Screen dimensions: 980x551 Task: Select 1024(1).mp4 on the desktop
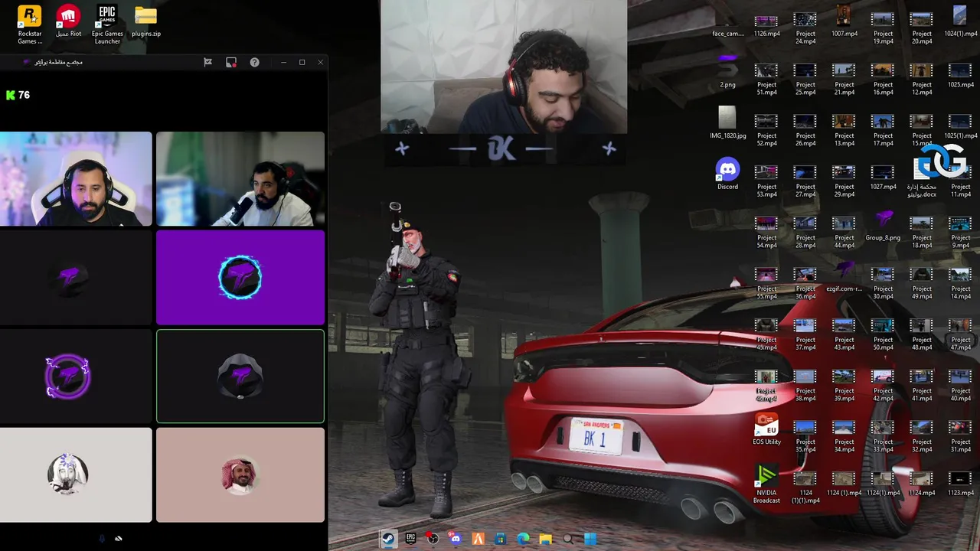click(960, 21)
